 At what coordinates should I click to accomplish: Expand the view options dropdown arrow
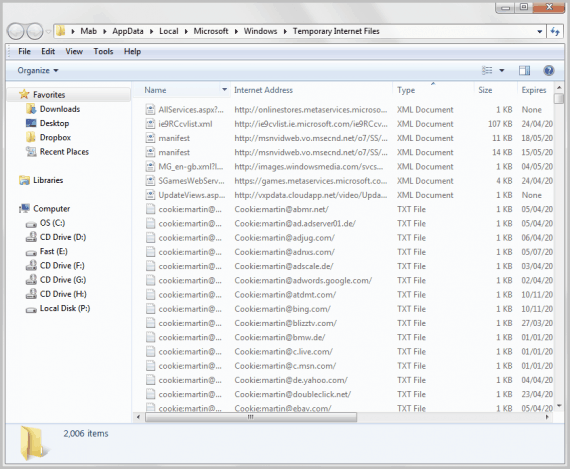tap(502, 71)
